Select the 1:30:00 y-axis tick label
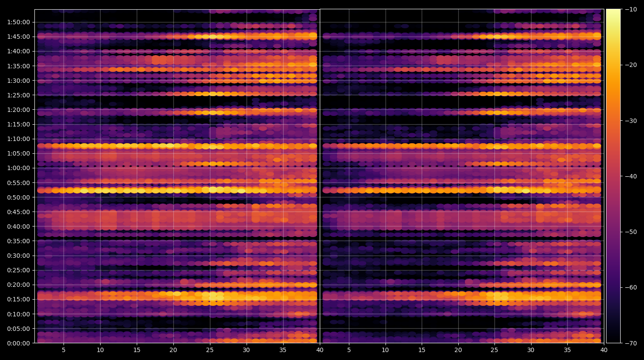The image size is (644, 360). point(19,81)
